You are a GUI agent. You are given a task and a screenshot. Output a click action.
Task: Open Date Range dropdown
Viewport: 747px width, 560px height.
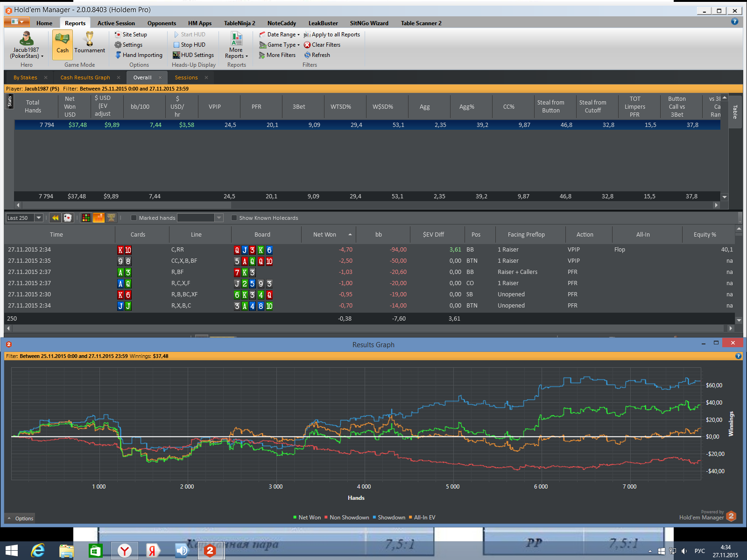(x=279, y=35)
